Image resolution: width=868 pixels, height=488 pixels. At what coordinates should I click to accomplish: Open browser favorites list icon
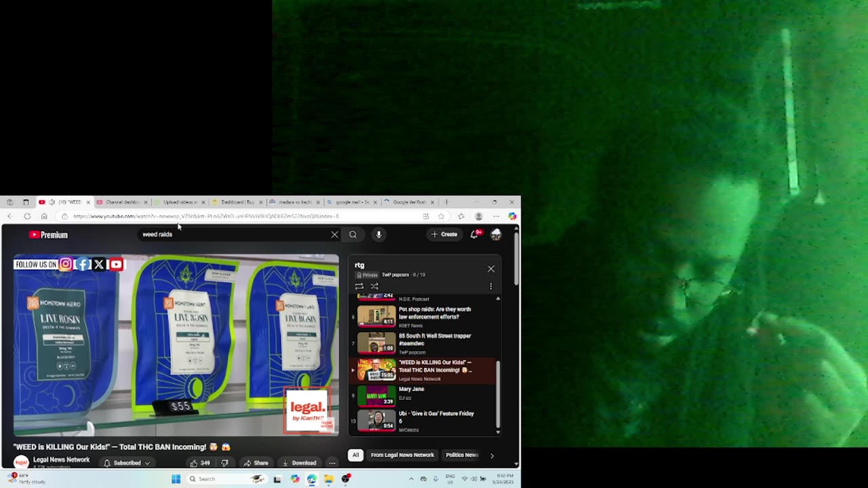461,216
